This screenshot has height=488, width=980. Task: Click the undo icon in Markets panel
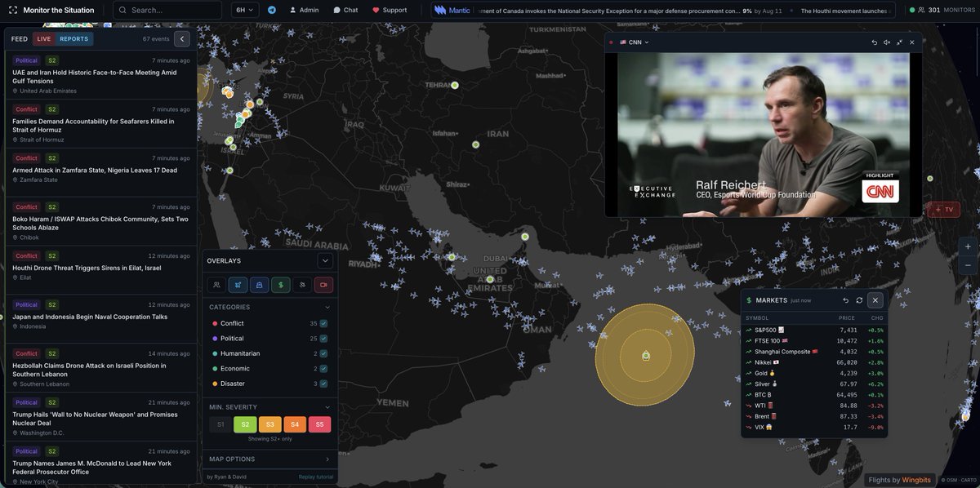[x=846, y=300]
